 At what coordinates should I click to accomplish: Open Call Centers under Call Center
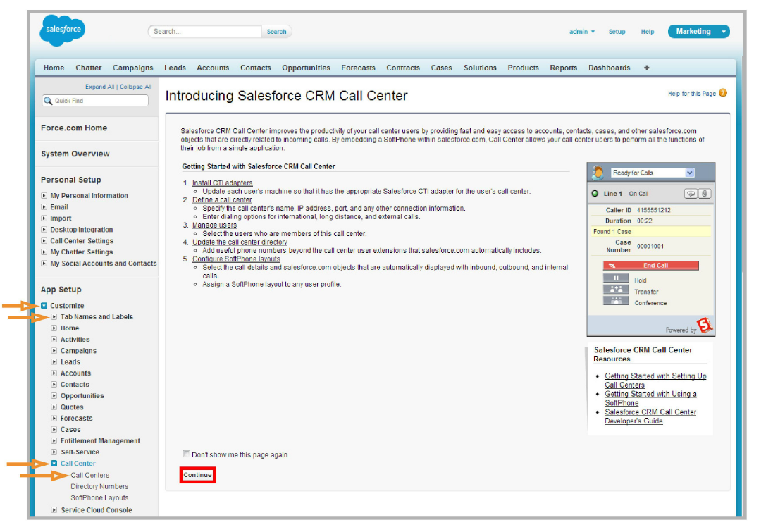point(89,476)
